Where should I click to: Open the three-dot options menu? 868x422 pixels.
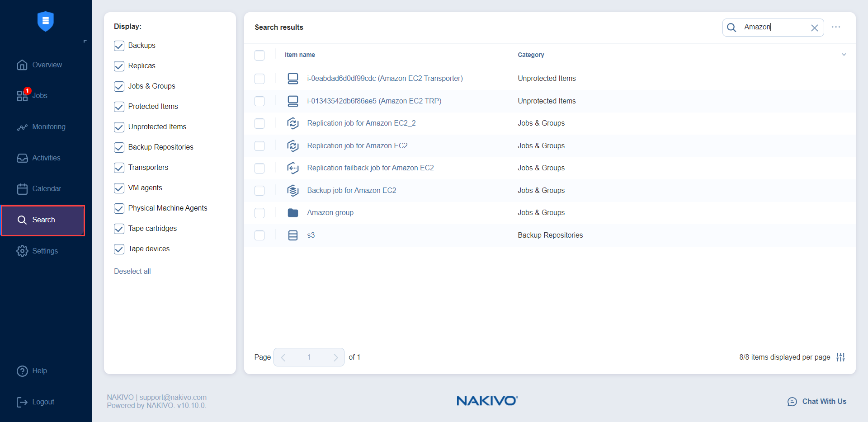[836, 27]
